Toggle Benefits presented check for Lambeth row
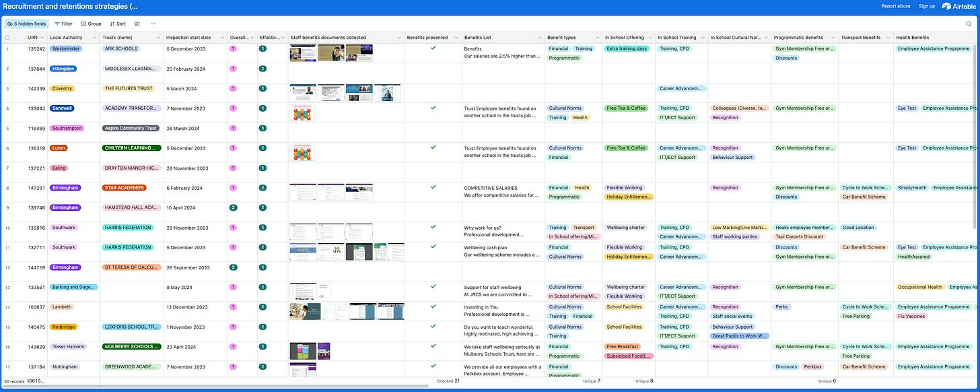 click(x=433, y=306)
